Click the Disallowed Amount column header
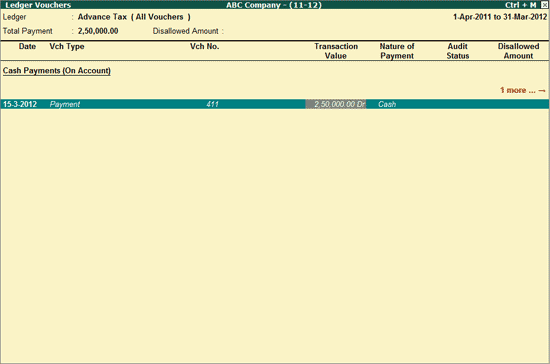 [x=518, y=51]
